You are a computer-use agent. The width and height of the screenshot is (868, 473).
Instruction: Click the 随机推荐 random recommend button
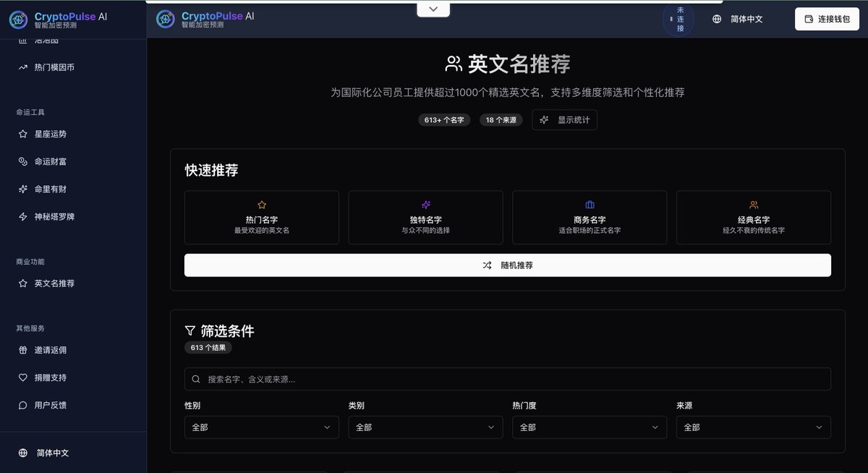tap(507, 265)
